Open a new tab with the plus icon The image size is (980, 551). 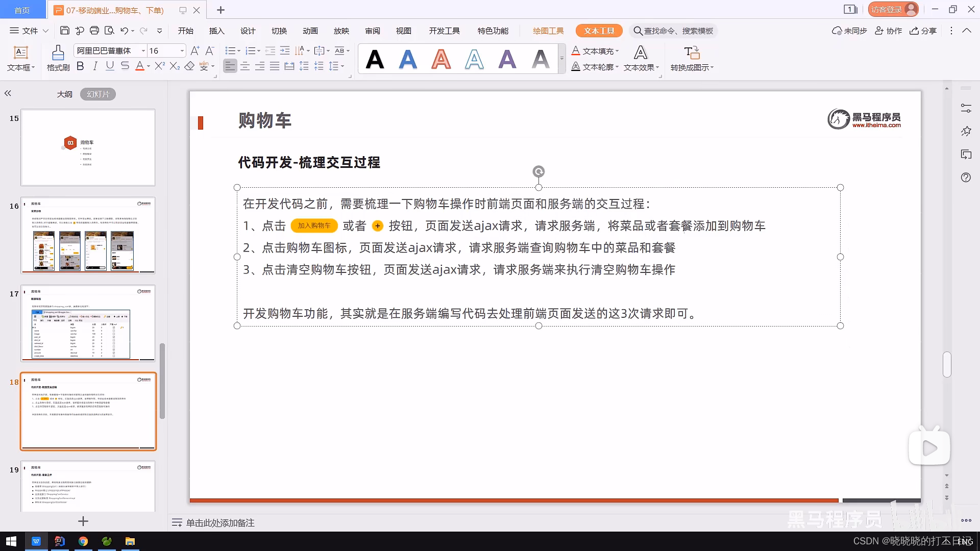[x=220, y=10]
